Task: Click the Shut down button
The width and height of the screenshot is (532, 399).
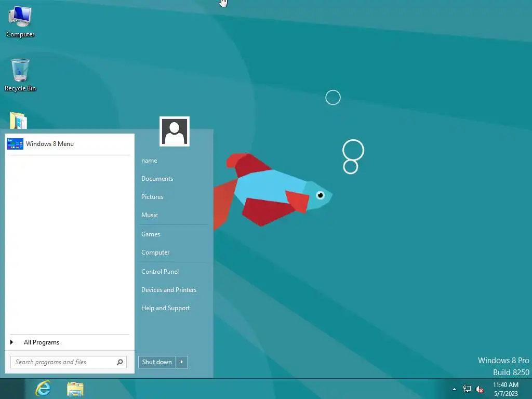Action: tap(157, 362)
